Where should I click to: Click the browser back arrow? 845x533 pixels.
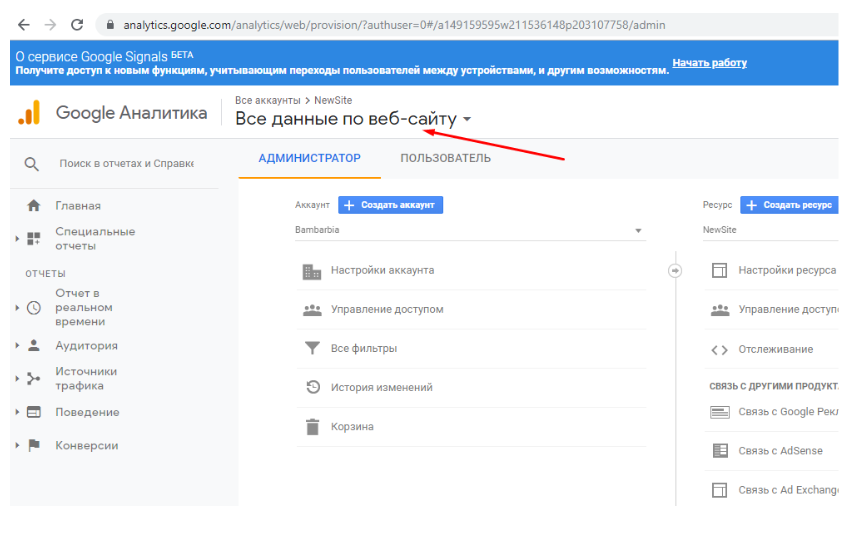pyautogui.click(x=24, y=25)
